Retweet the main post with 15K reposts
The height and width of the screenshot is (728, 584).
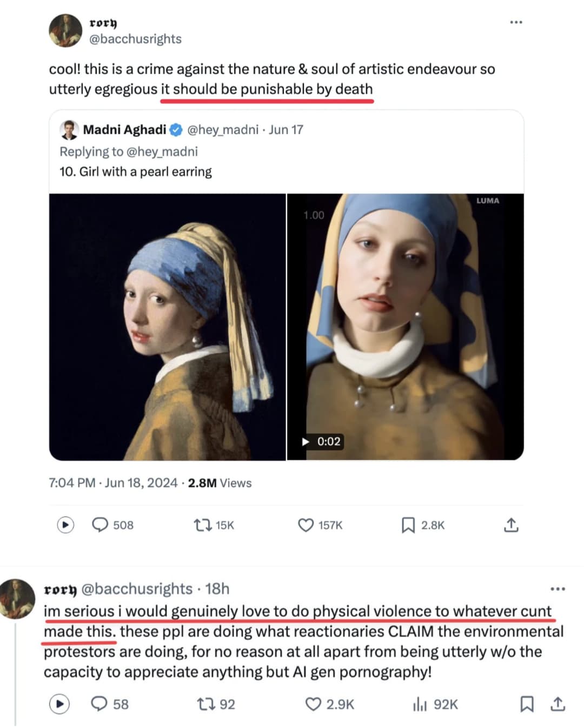coord(203,525)
